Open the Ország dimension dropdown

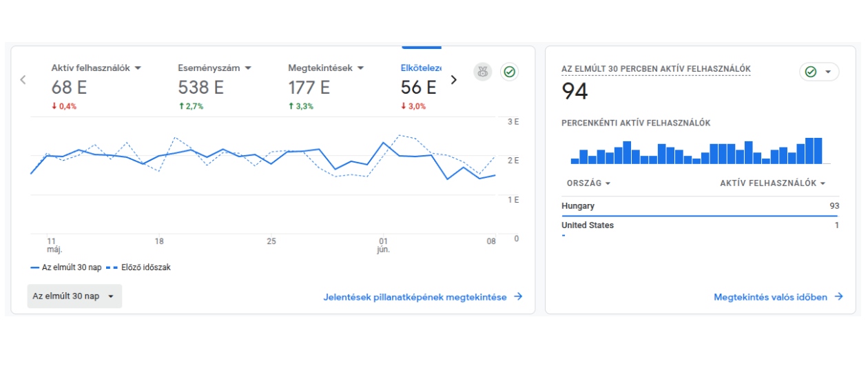point(588,183)
